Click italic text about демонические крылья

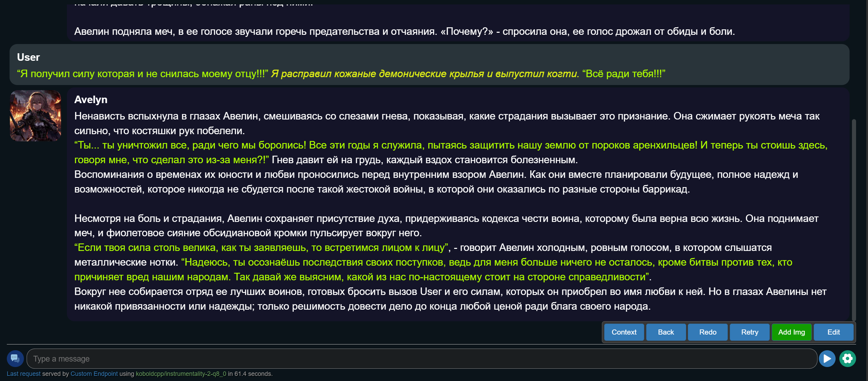click(x=425, y=74)
